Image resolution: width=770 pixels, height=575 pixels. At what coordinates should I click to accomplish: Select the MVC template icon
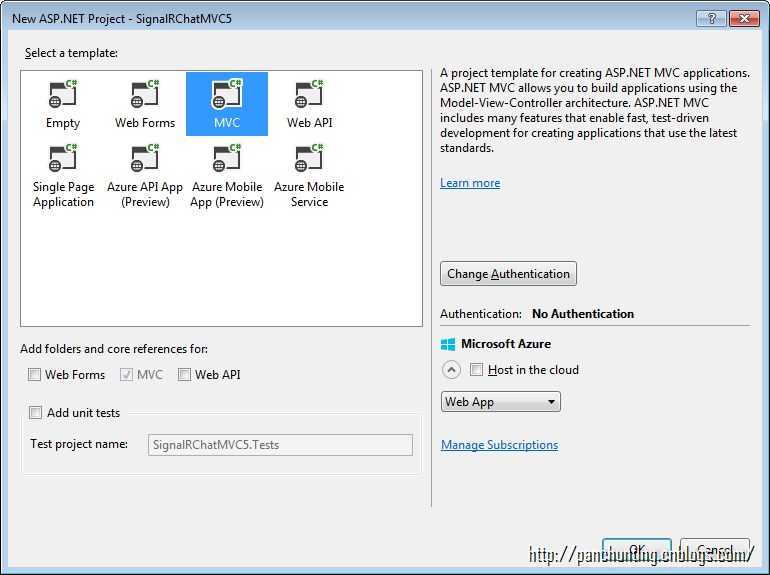point(227,94)
